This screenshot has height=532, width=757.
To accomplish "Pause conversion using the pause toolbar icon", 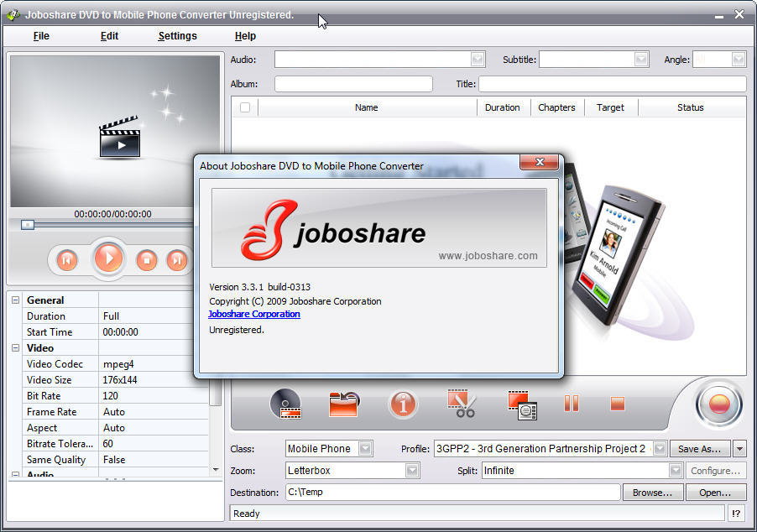I will pos(572,404).
